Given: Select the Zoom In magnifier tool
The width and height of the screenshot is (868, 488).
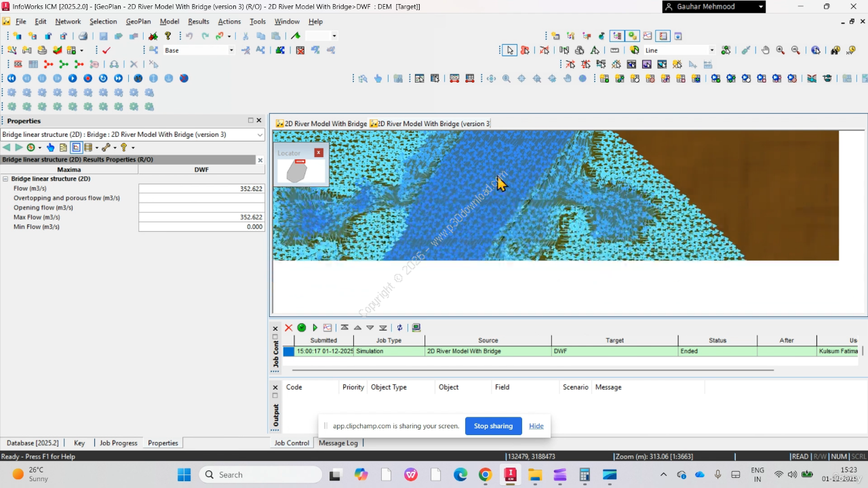Looking at the screenshot, I should (781, 50).
